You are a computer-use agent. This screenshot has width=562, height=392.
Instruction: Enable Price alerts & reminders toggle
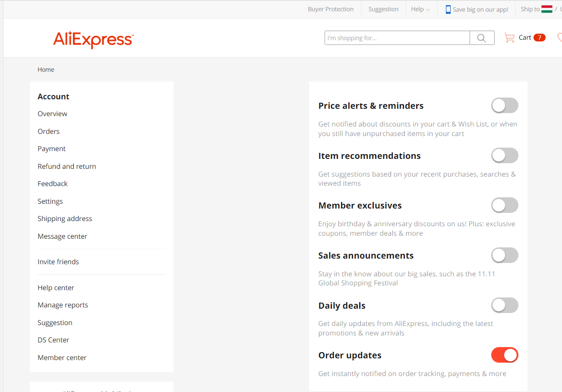pos(505,105)
